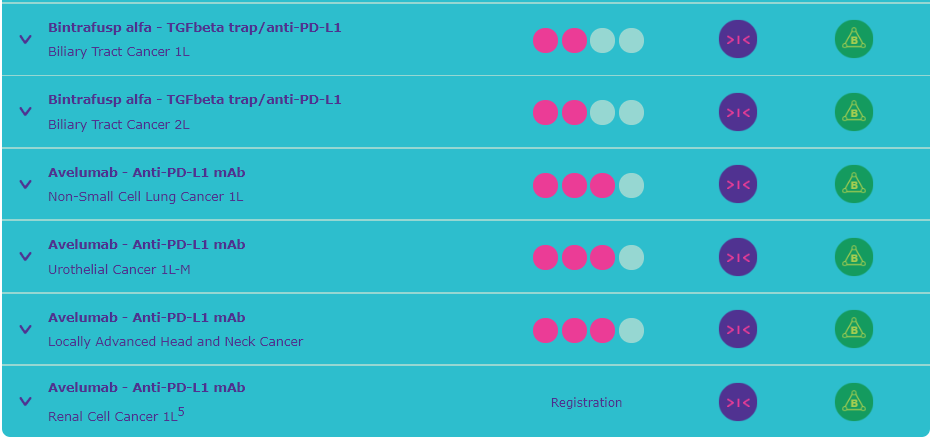This screenshot has width=933, height=439.
Task: Click green icon for Non-Small Cell Lung Cancer 1L
Action: [854, 184]
